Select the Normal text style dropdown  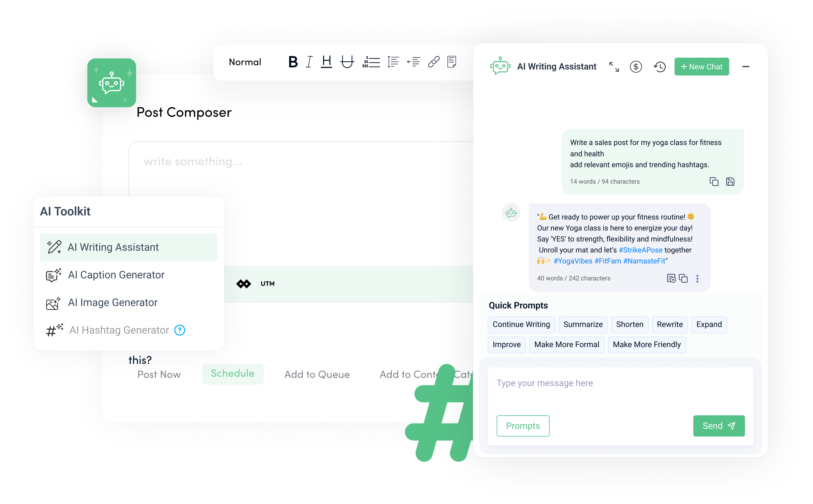[x=244, y=62]
